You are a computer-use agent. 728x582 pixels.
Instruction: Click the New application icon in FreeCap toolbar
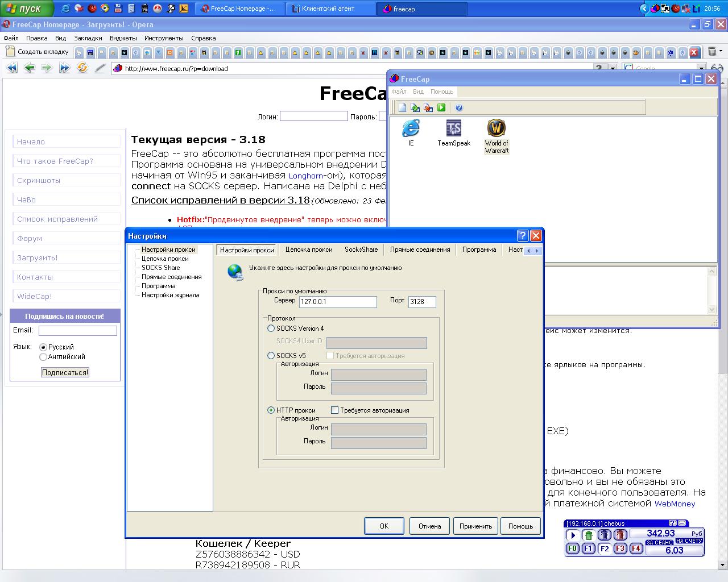(402, 107)
